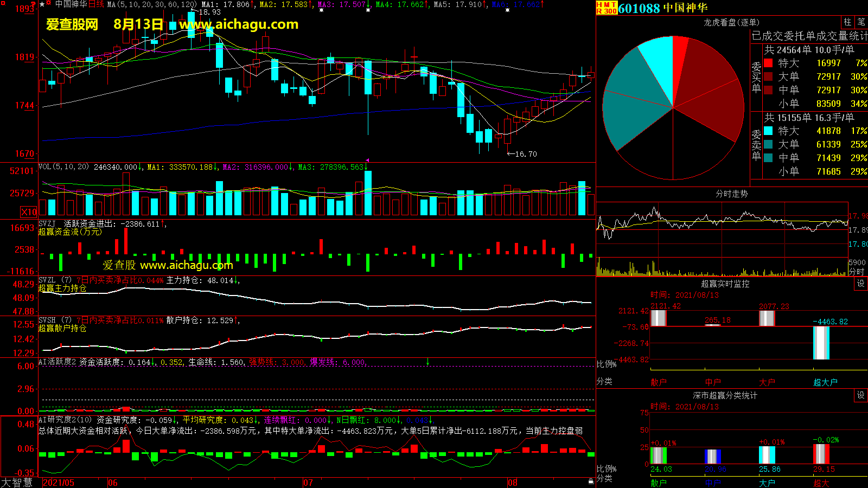868x488 pixels.
Task: Click the X10 volume scale box
Action: (x=29, y=212)
